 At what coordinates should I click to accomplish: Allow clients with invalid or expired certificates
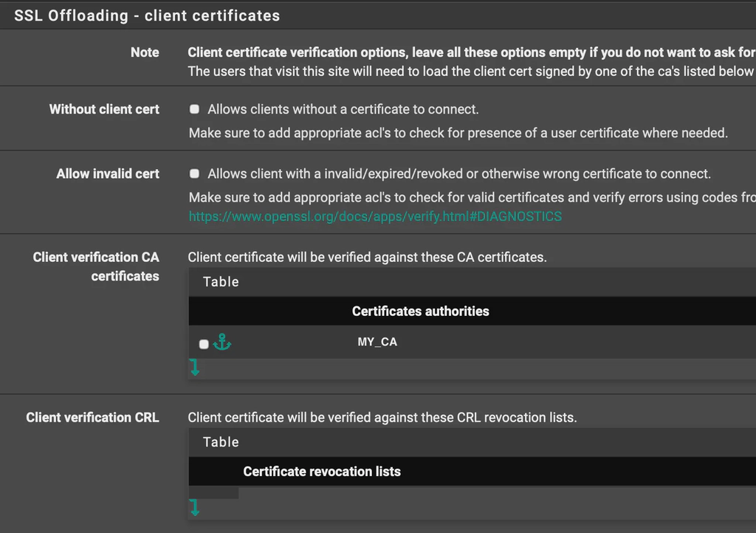(194, 173)
